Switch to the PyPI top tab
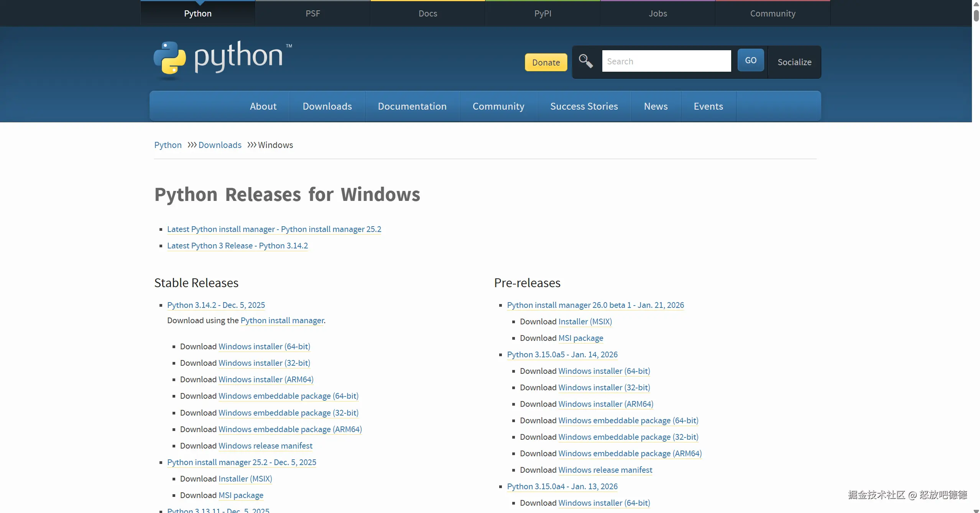The height and width of the screenshot is (513, 980). click(543, 13)
